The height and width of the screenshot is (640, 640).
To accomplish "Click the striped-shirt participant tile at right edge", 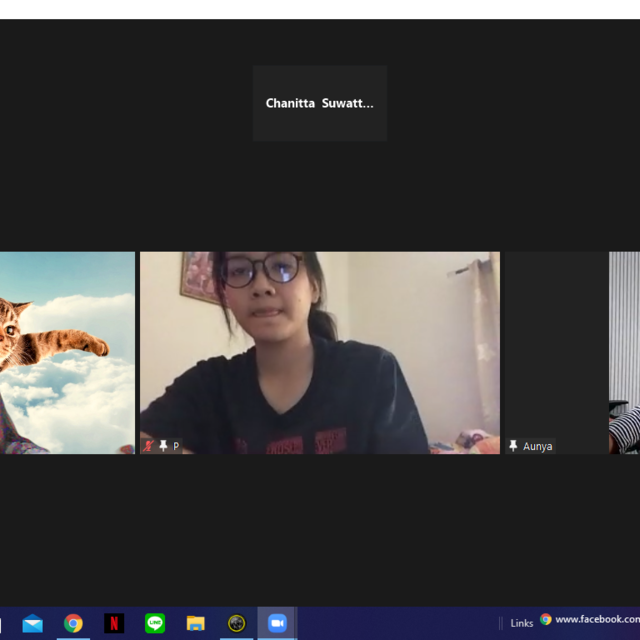I will [625, 352].
